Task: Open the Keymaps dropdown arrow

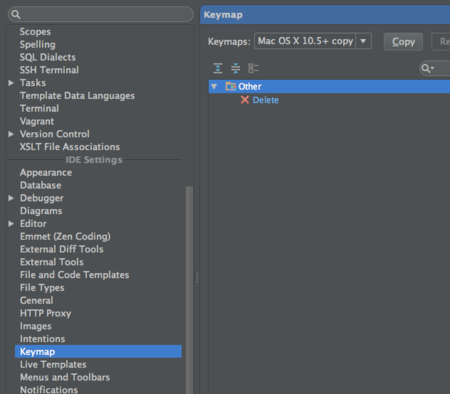Action: tap(363, 41)
